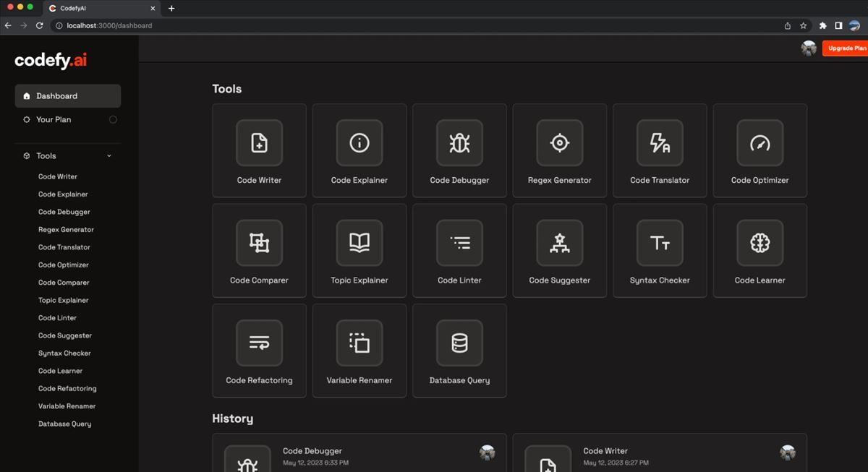Image resolution: width=868 pixels, height=472 pixels.
Task: Select Code Optimizer in the sidebar
Action: [x=64, y=265]
